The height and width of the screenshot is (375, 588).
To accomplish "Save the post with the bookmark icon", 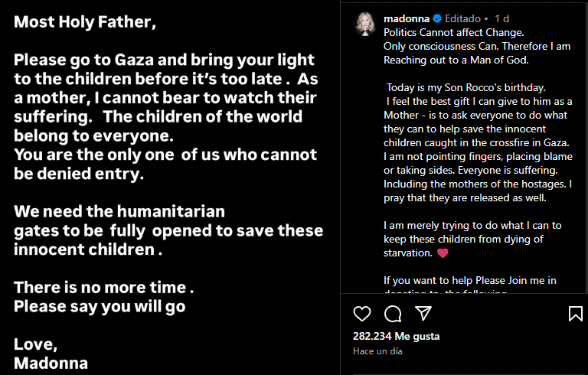I will [575, 314].
